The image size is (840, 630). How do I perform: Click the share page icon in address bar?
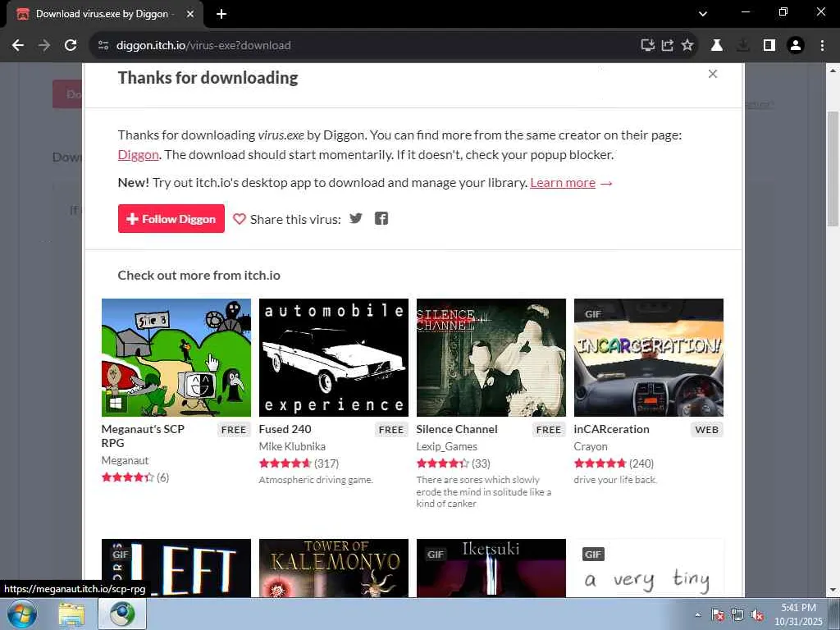point(668,46)
